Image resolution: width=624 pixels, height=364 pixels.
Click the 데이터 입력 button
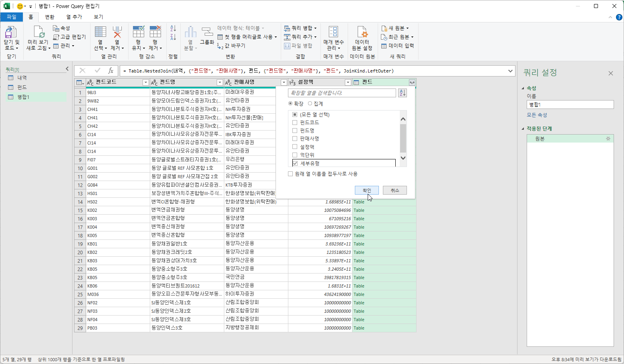pos(397,46)
